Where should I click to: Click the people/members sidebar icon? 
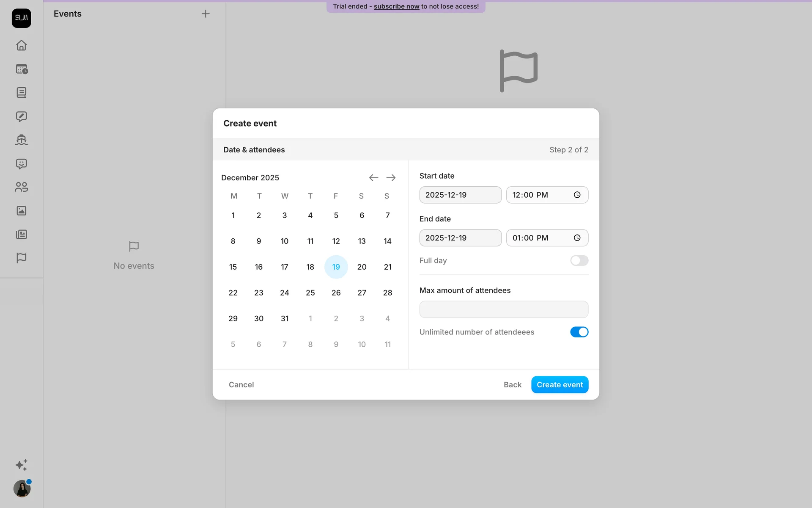click(x=21, y=187)
